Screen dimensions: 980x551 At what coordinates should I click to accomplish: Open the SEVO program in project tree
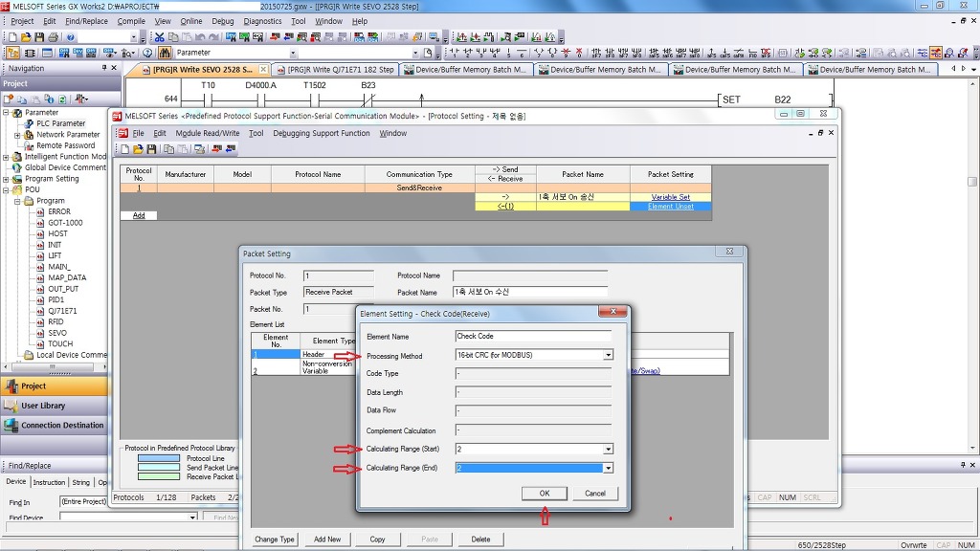coord(57,333)
